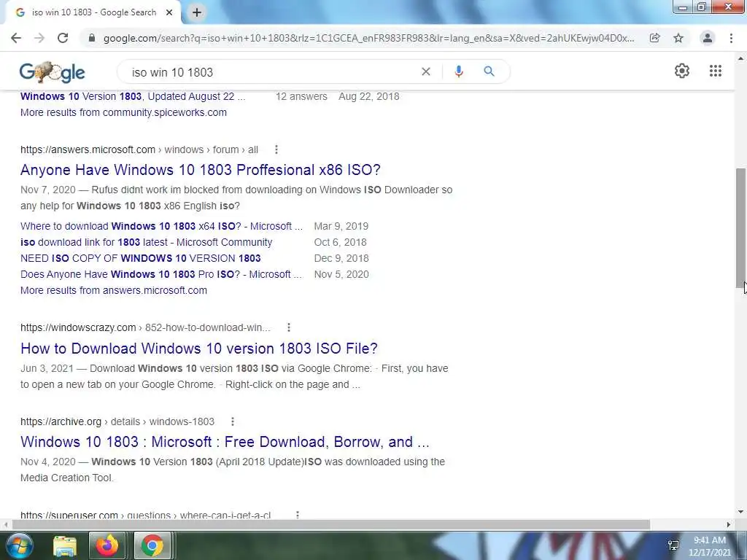Bookmark this page with star icon
The image size is (747, 560).
pyautogui.click(x=678, y=38)
